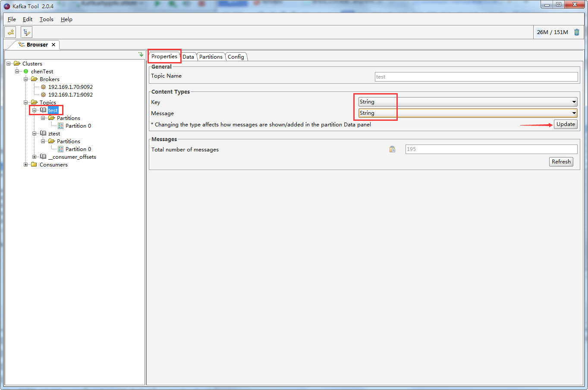Viewport: 588px width, 390px height.
Task: Open the Tools menu
Action: coord(47,19)
